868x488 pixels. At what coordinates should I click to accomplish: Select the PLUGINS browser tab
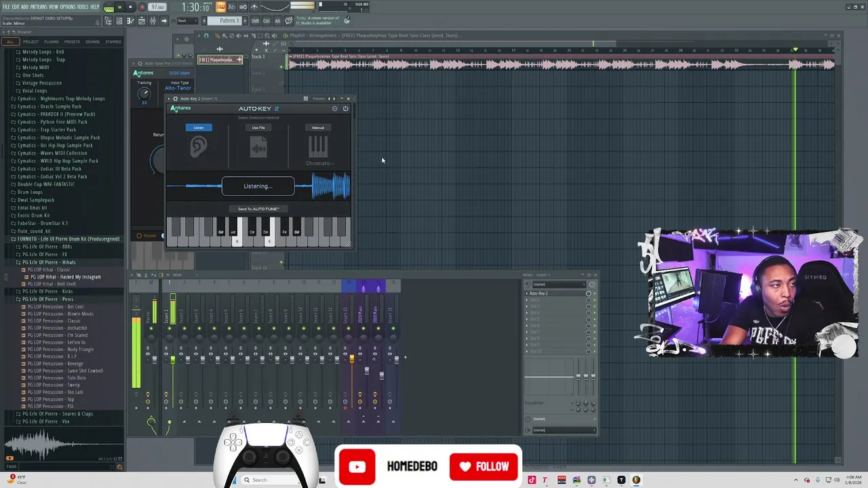51,41
